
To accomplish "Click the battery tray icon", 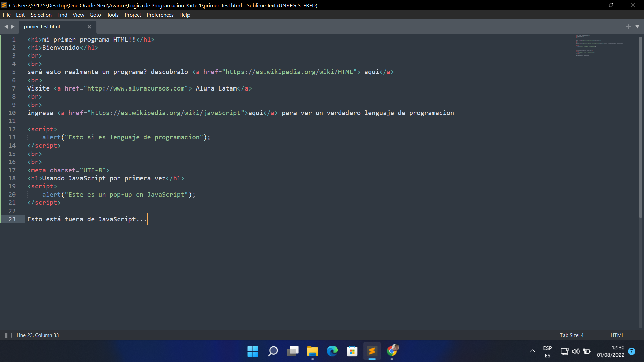I will point(587,351).
